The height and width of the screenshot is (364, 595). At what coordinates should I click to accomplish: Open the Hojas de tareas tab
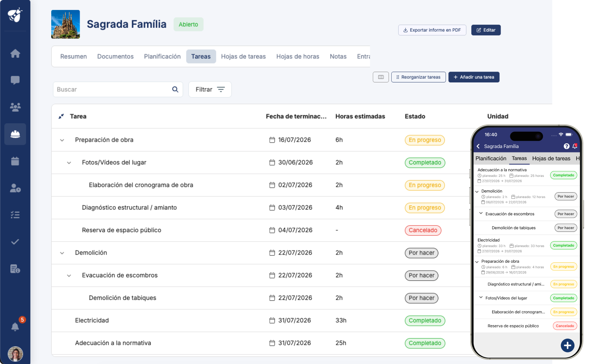[x=243, y=57]
